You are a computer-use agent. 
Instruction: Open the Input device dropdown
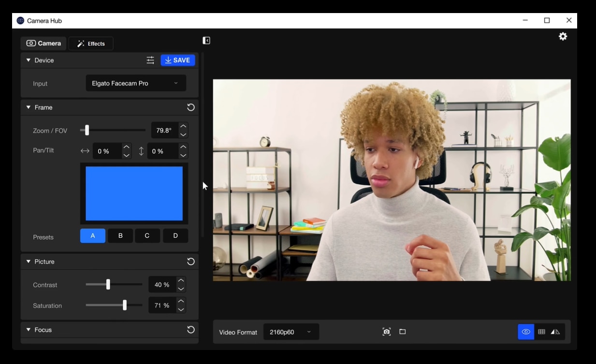pyautogui.click(x=135, y=84)
